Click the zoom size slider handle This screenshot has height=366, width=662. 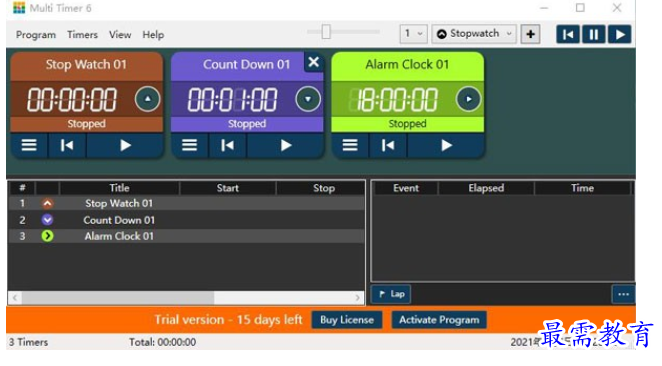[x=326, y=32]
